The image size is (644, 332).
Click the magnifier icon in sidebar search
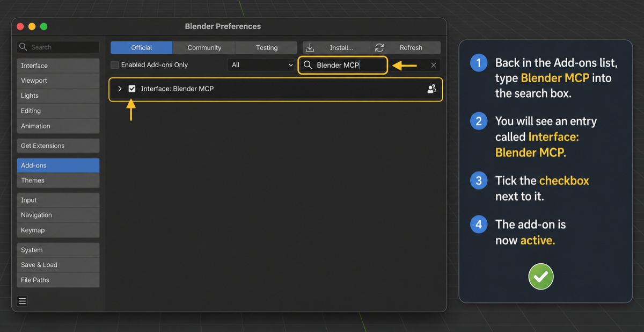[x=24, y=47]
